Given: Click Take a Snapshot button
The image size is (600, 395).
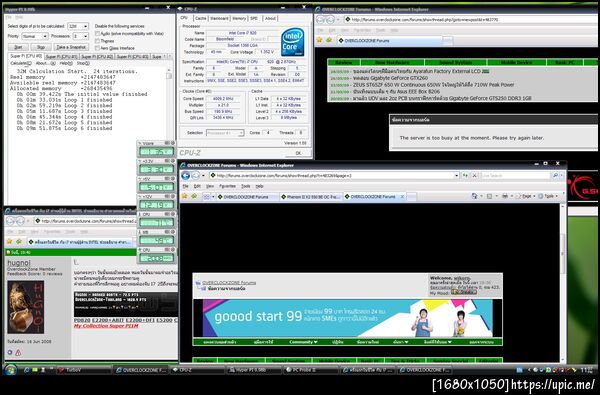Looking at the screenshot, I should pos(72,47).
